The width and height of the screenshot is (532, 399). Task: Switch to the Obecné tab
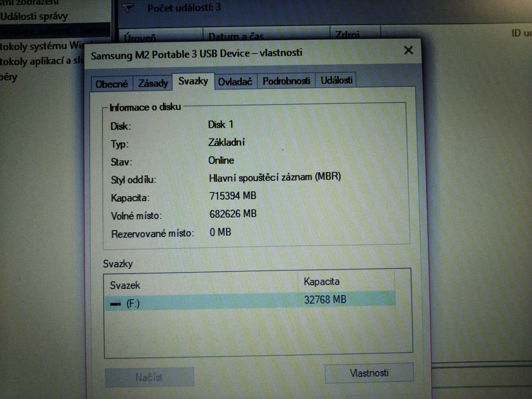coord(112,84)
